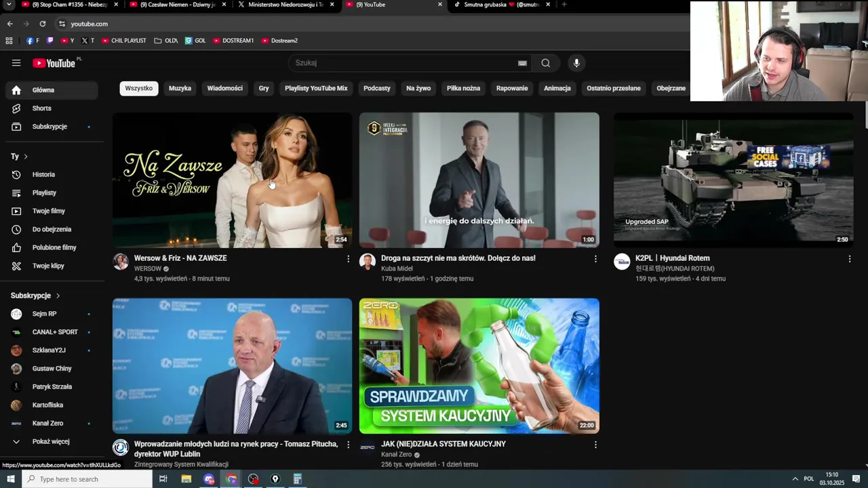Select the Wiadomości filter chip
The height and width of the screenshot is (488, 868).
(x=225, y=89)
